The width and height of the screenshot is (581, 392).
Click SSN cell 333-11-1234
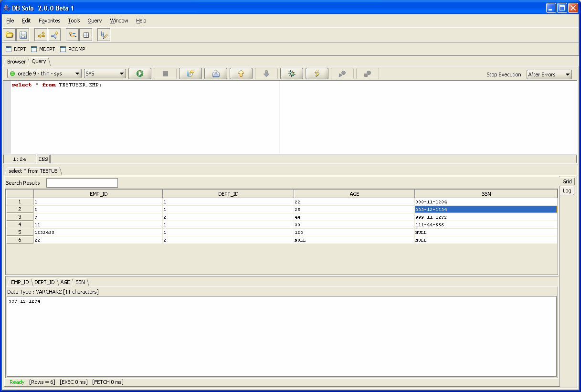[x=486, y=202]
